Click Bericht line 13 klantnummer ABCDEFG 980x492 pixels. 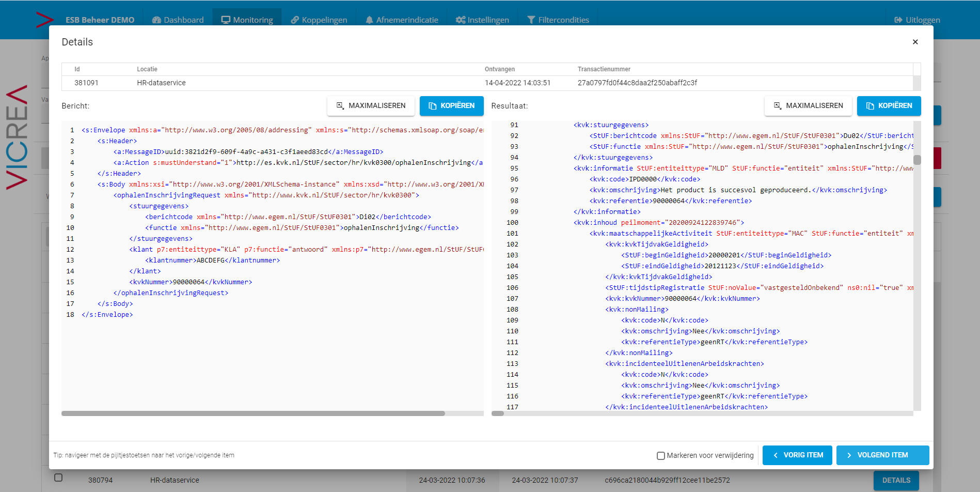[x=213, y=260]
